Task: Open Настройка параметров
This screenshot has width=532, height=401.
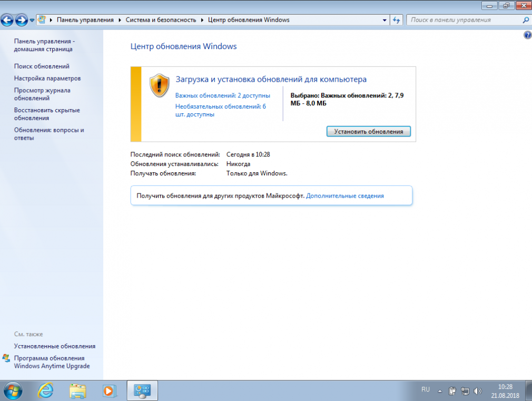Action: pyautogui.click(x=47, y=79)
